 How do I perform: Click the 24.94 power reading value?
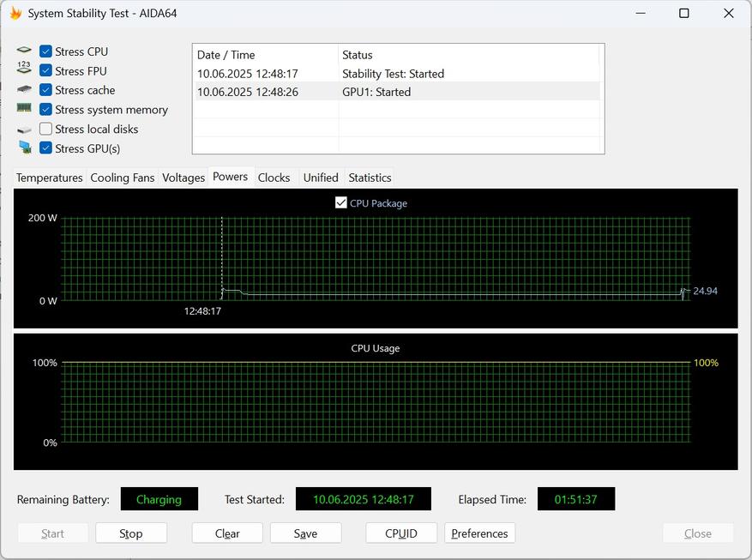point(705,291)
